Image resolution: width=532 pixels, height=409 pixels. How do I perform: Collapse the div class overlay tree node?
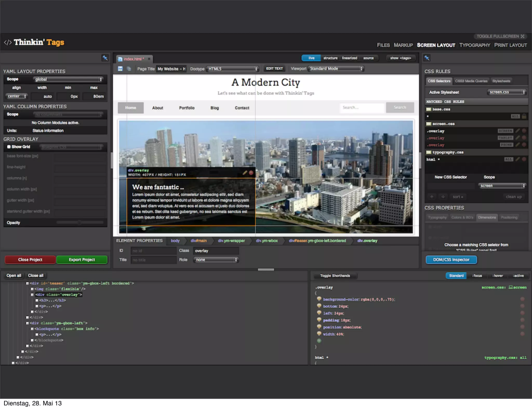[x=32, y=295]
